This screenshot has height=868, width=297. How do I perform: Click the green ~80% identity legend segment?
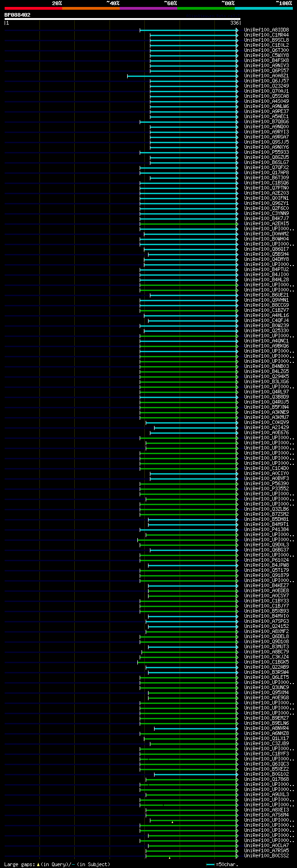(x=206, y=8)
